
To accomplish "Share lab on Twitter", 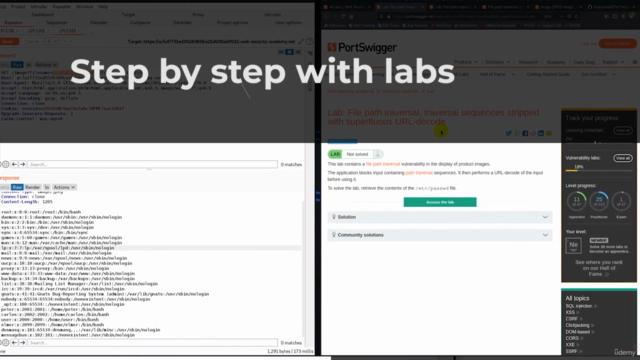I will [x=509, y=133].
